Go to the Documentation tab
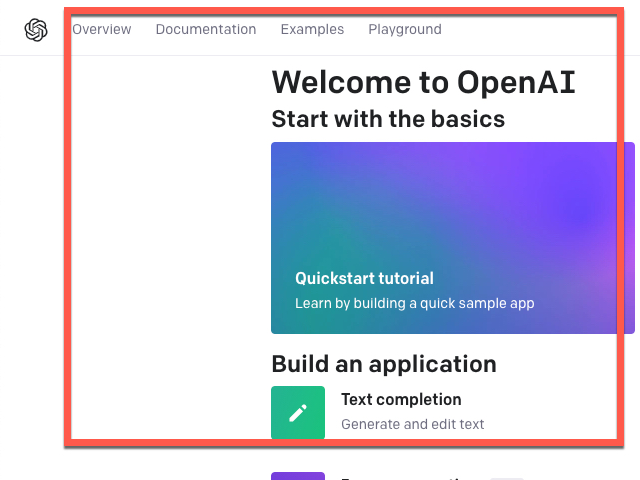The image size is (640, 480). (x=206, y=29)
